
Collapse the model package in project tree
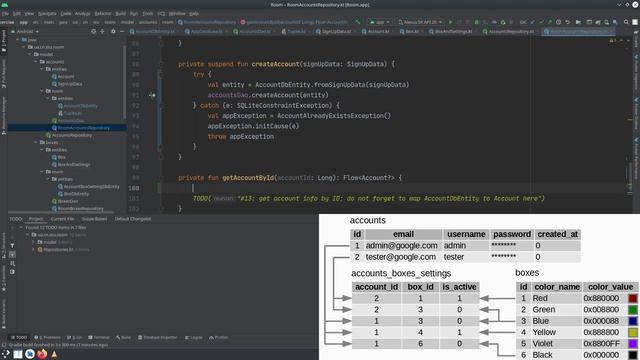point(30,54)
